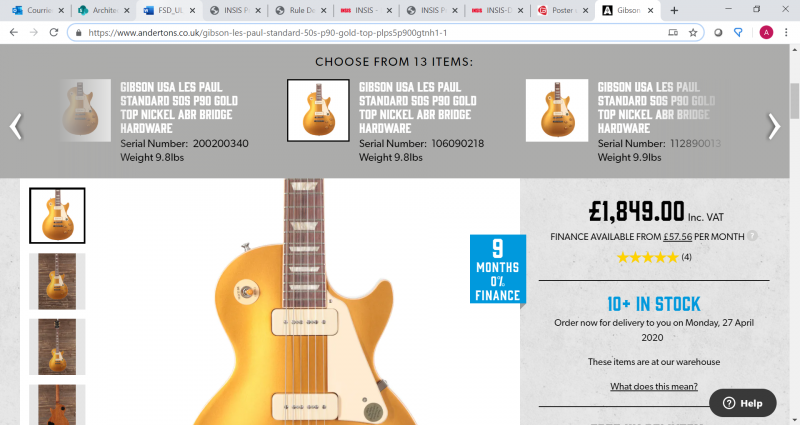Click the £57.56 finance link
Screen dimensions: 800x425
click(678, 237)
